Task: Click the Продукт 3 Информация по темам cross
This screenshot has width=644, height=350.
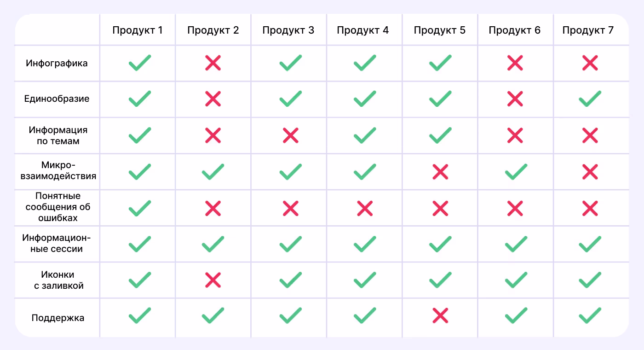Action: tap(290, 135)
